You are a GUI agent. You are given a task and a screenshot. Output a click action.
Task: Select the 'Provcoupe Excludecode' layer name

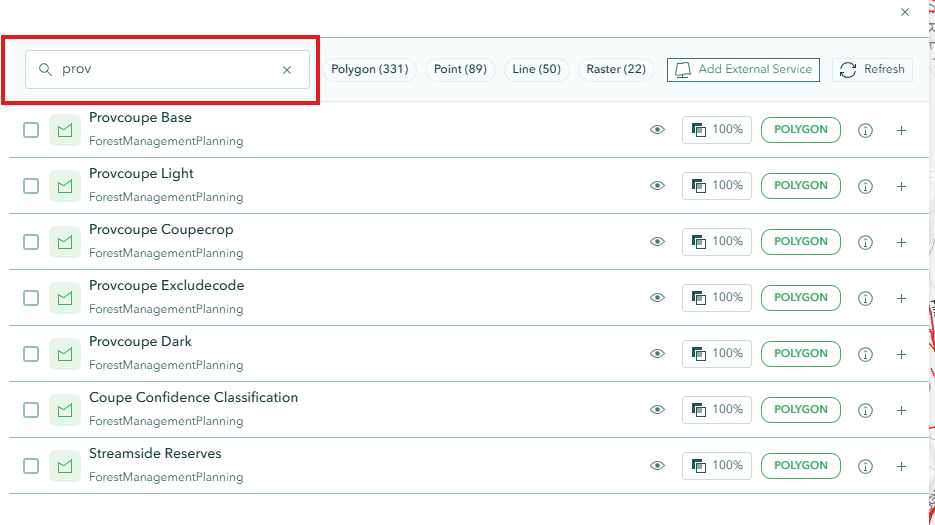pyautogui.click(x=166, y=286)
